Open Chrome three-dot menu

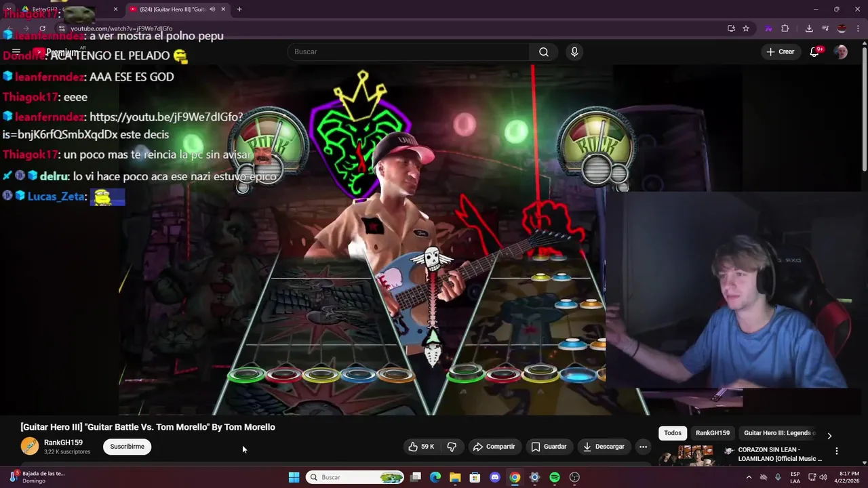click(858, 28)
